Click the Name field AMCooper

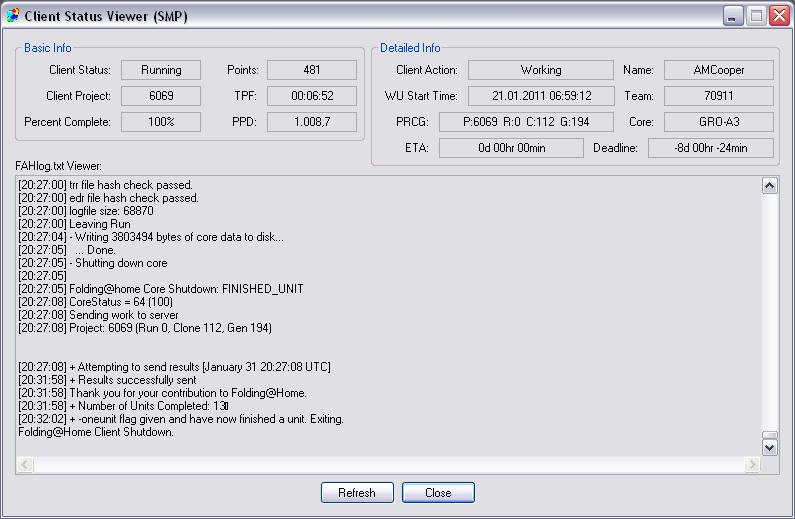719,70
